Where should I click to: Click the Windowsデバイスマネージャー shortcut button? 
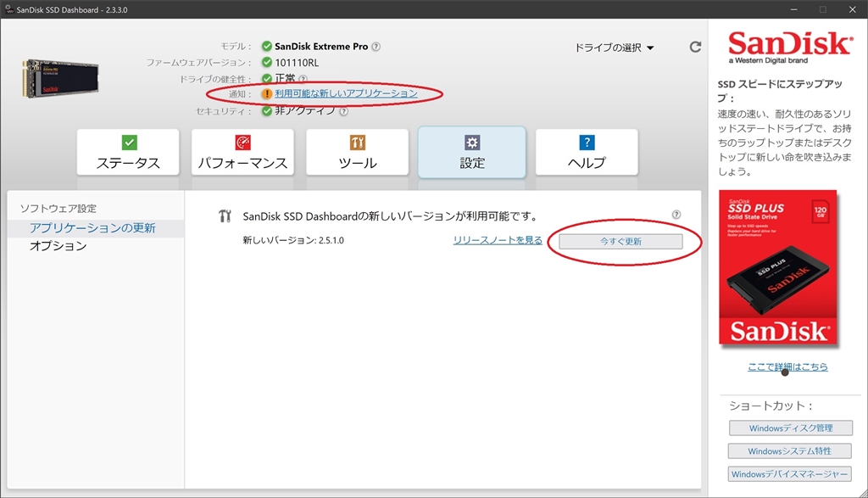(789, 474)
